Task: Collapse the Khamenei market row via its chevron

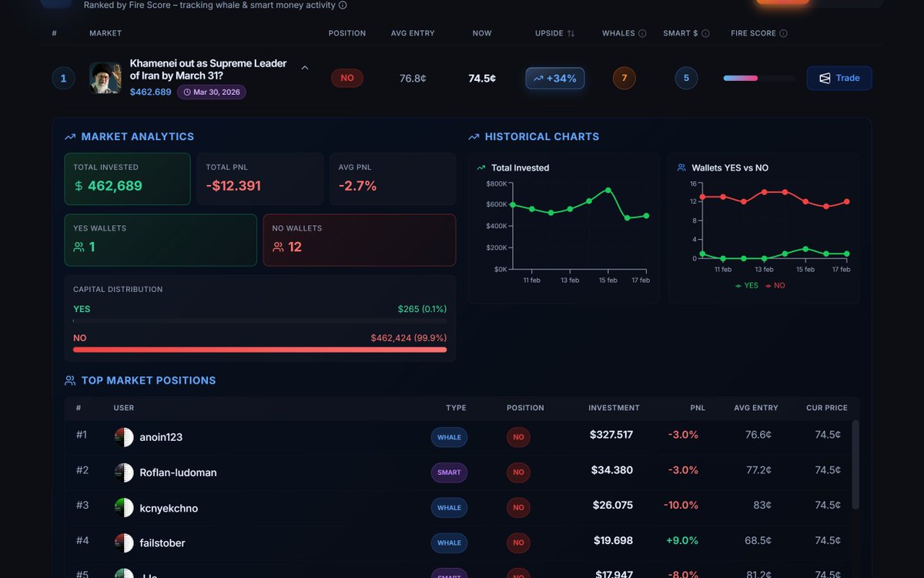Action: pos(305,68)
